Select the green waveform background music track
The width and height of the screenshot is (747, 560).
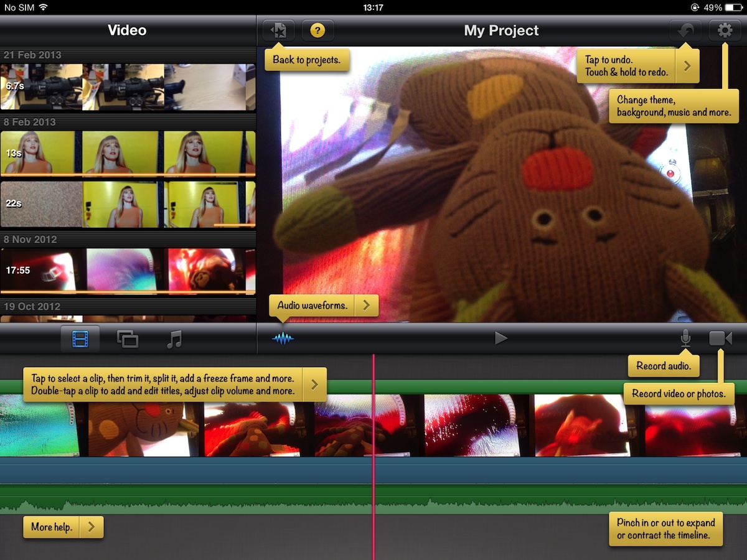click(374, 500)
